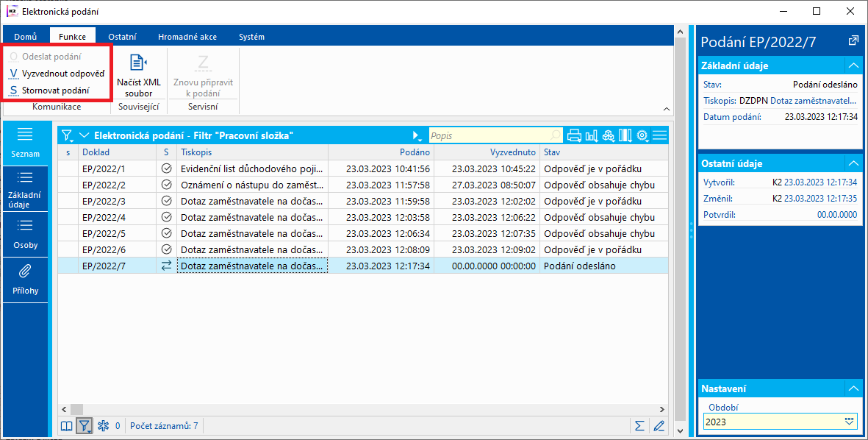Click the funnel filter icon in list header

pos(68,135)
